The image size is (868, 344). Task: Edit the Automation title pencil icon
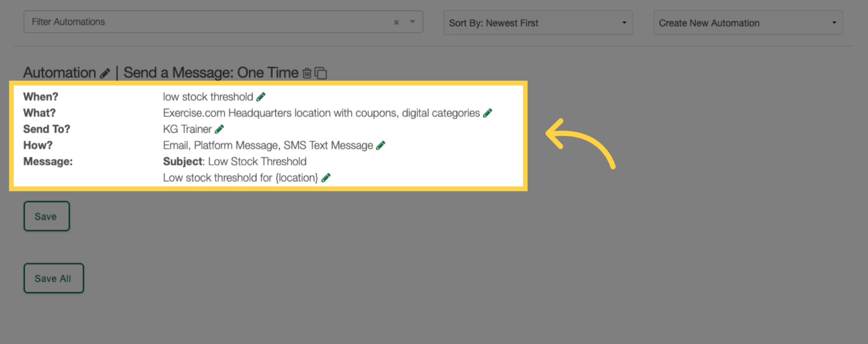[105, 73]
